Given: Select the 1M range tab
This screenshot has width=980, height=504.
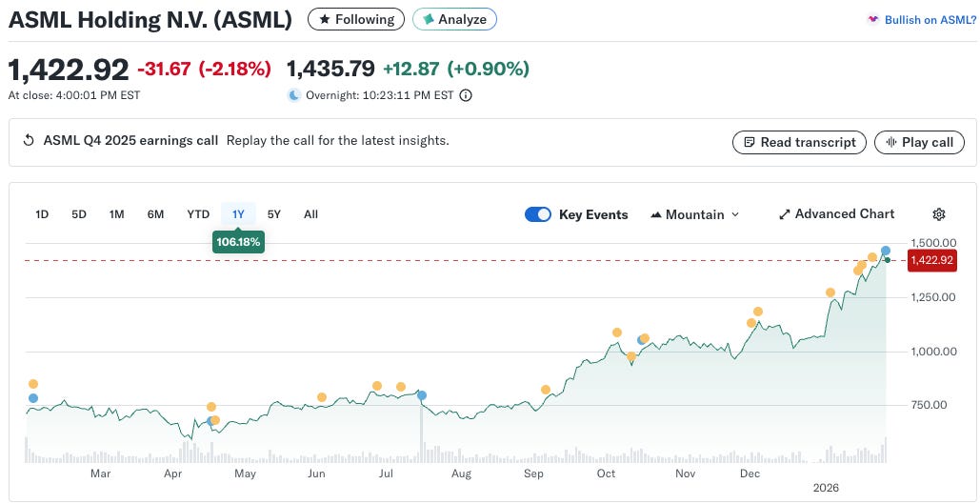Looking at the screenshot, I should pos(117,214).
